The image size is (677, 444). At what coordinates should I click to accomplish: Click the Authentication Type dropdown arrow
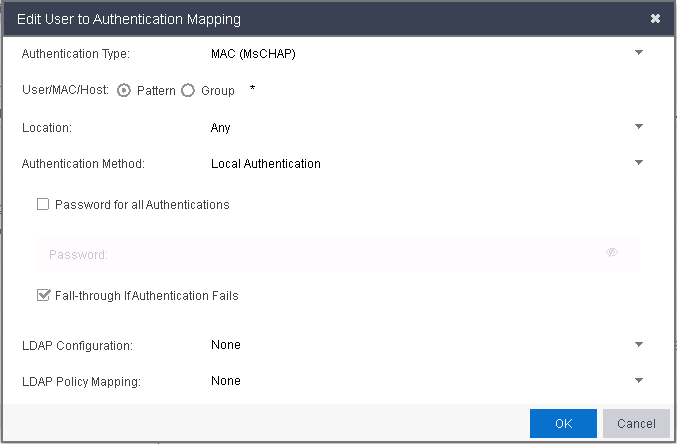click(x=639, y=53)
